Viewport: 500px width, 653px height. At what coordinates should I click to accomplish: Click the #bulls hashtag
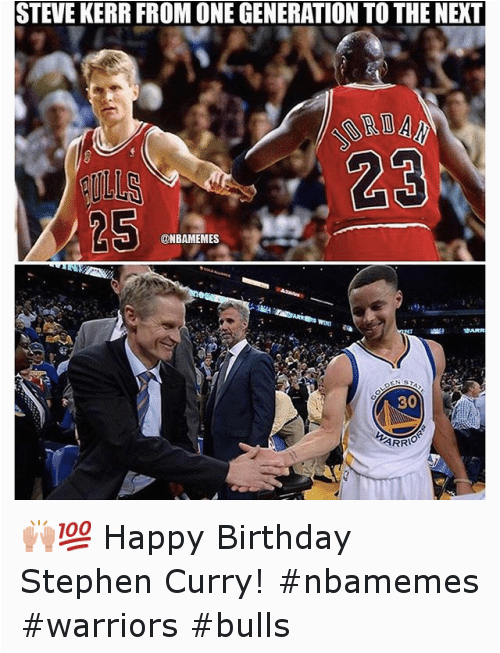pyautogui.click(x=241, y=626)
